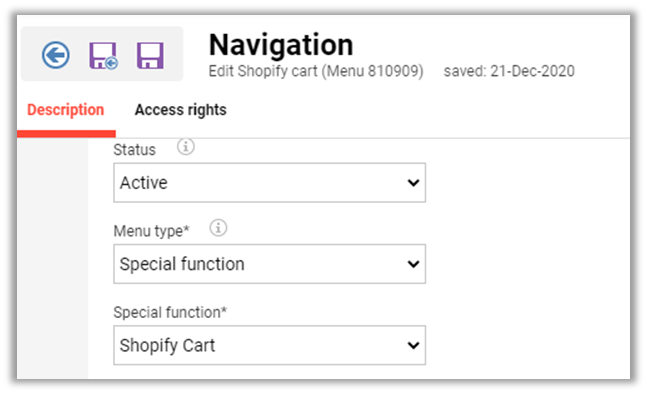The image size is (647, 394).
Task: Click the Navigation page heading
Action: (281, 45)
